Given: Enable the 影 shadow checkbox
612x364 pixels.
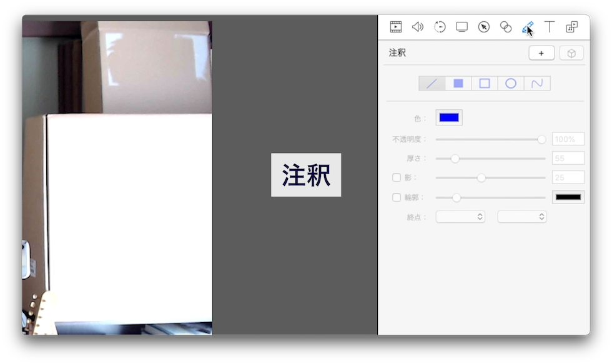Looking at the screenshot, I should coord(397,177).
